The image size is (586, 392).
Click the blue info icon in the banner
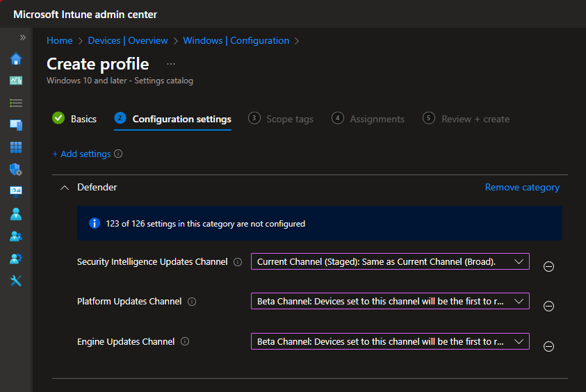95,223
